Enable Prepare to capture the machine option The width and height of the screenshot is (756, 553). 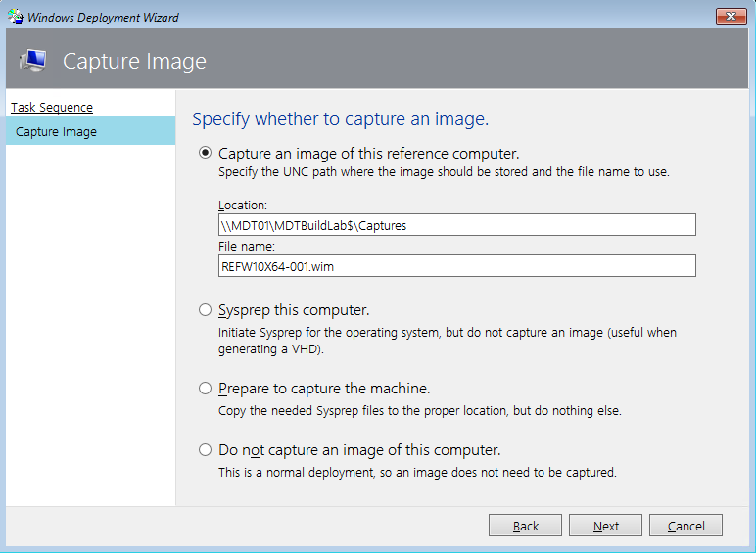pos(205,389)
